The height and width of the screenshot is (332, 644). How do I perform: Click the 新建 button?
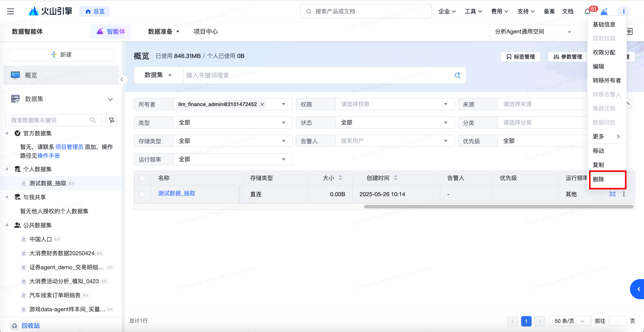(61, 55)
